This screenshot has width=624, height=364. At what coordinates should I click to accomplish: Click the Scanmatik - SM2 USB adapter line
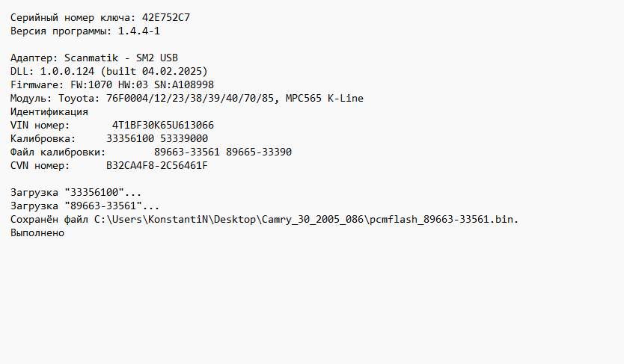click(x=94, y=58)
